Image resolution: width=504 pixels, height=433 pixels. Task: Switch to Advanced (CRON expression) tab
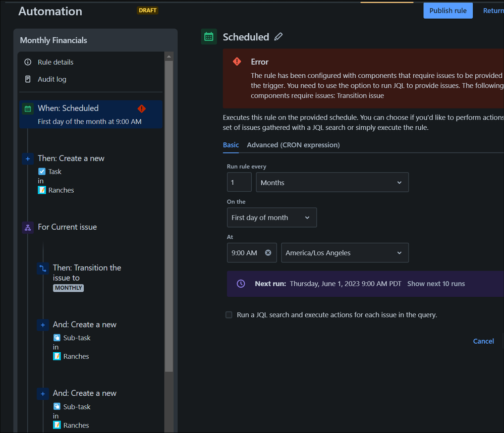[x=293, y=145]
